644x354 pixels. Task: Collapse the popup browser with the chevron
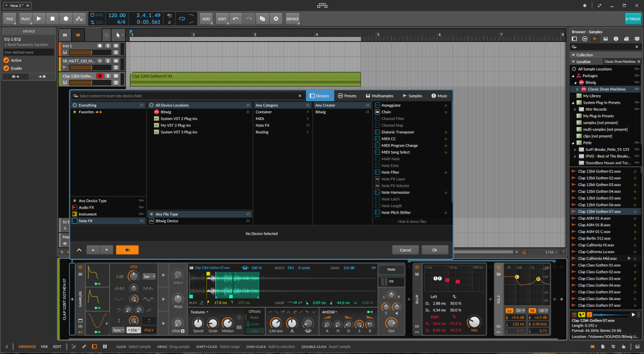coord(79,250)
